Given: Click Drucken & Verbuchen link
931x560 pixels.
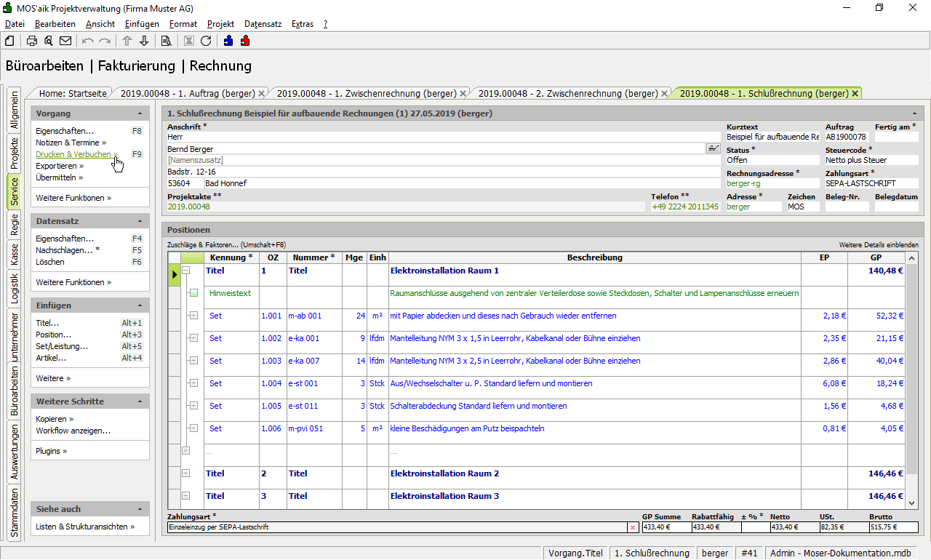Looking at the screenshot, I should (x=73, y=154).
